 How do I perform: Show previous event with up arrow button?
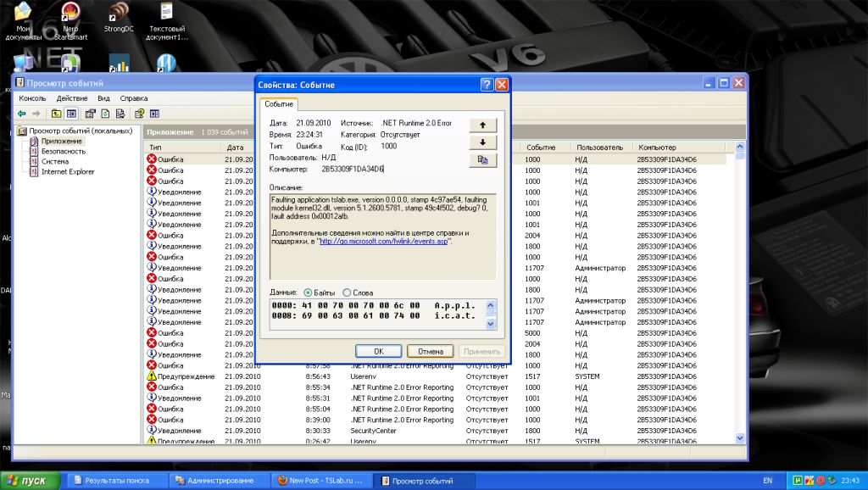pyautogui.click(x=482, y=125)
